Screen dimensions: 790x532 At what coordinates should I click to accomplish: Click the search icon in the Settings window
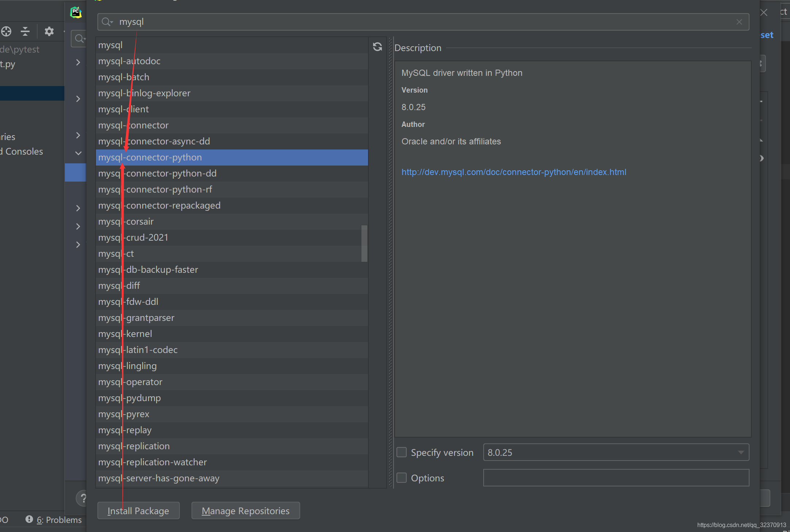pos(79,38)
